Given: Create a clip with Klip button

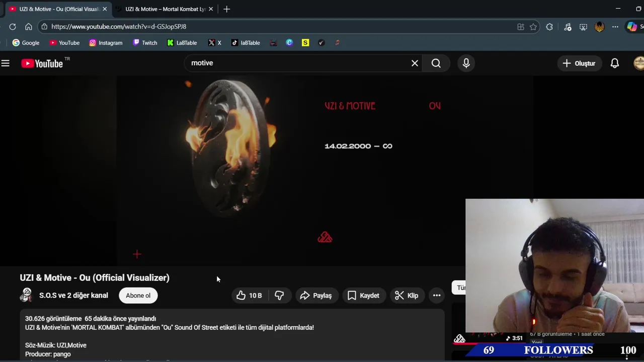Looking at the screenshot, I should click(x=407, y=295).
